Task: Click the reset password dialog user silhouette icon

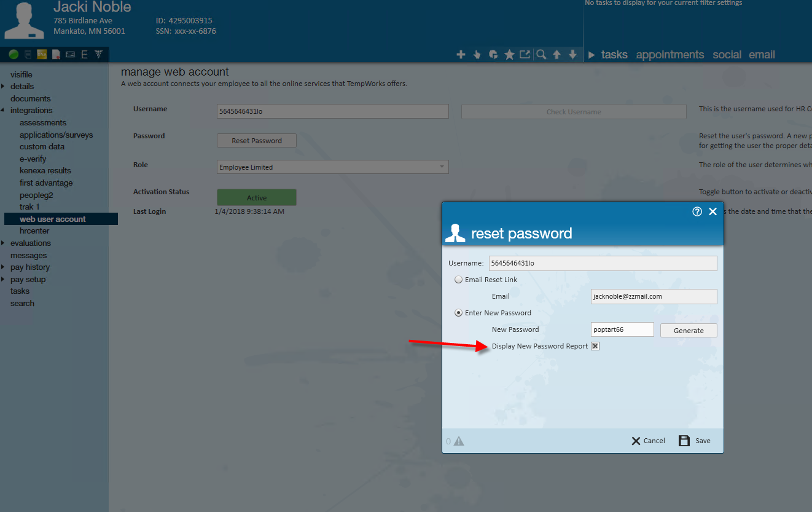Action: tap(455, 233)
